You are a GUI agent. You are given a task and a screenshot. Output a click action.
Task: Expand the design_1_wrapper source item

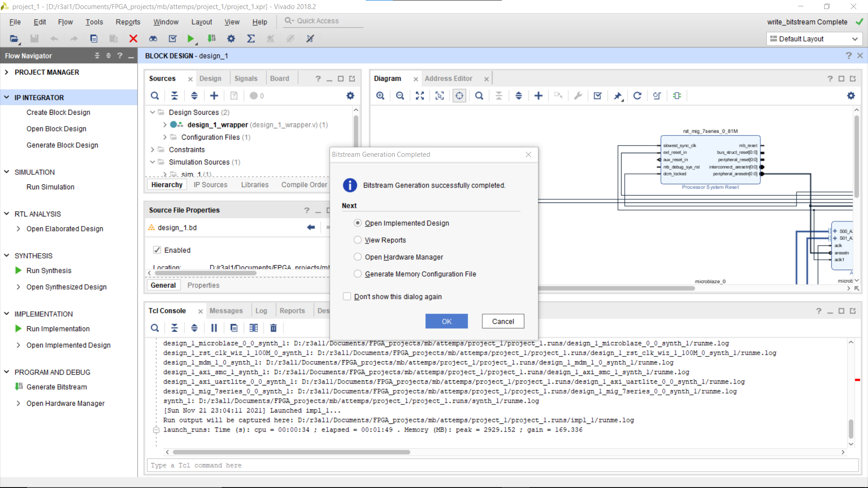(x=164, y=125)
